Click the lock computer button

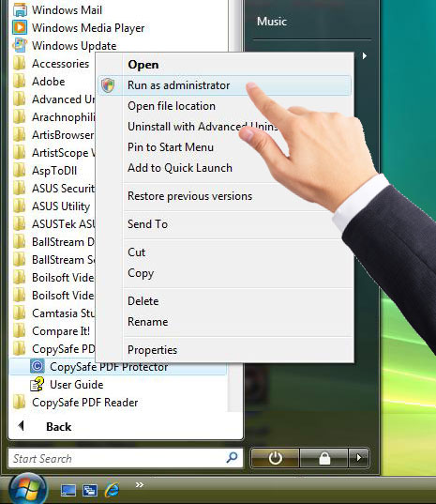tap(324, 458)
